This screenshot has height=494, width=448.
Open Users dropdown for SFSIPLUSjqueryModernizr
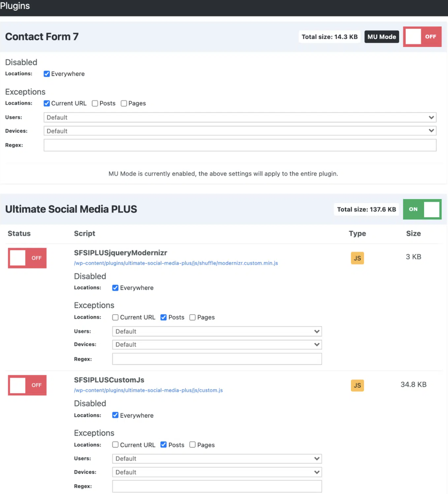(x=217, y=331)
